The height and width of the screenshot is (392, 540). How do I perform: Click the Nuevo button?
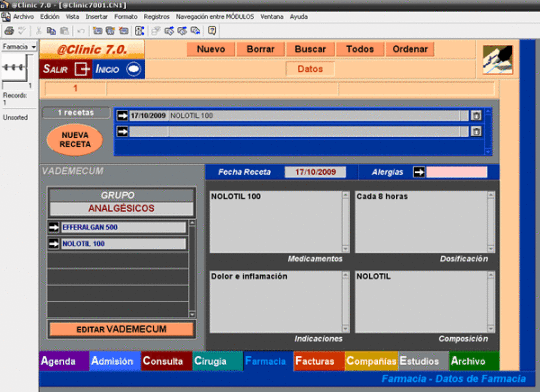click(x=211, y=49)
